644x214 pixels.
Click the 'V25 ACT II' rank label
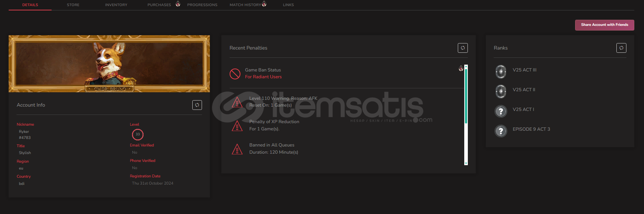tap(524, 90)
